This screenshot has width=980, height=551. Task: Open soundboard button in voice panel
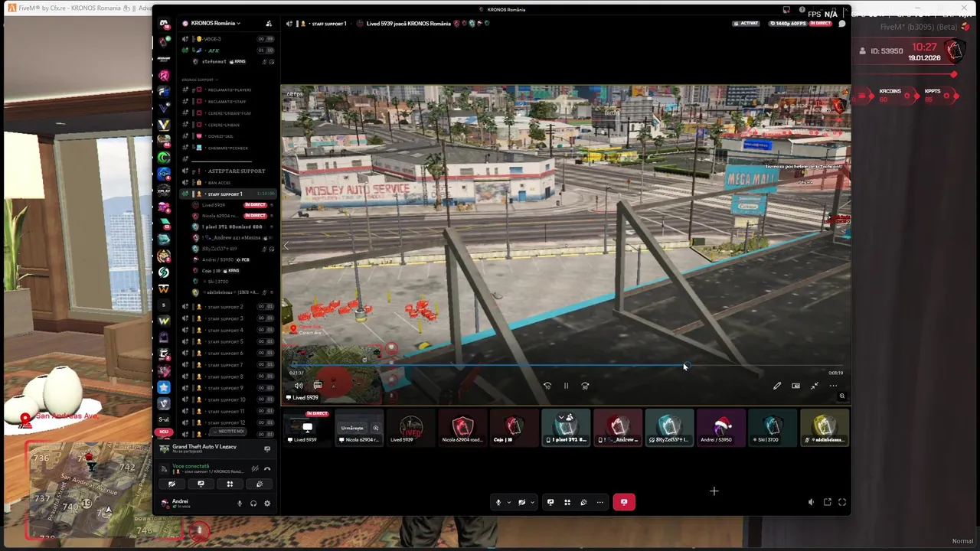pyautogui.click(x=259, y=484)
